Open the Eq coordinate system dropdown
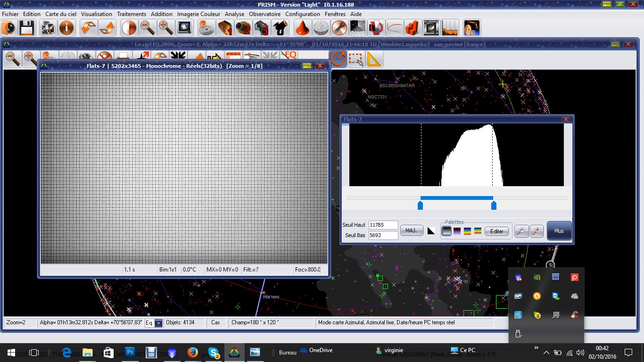The height and width of the screenshot is (362, 644). 158,323
